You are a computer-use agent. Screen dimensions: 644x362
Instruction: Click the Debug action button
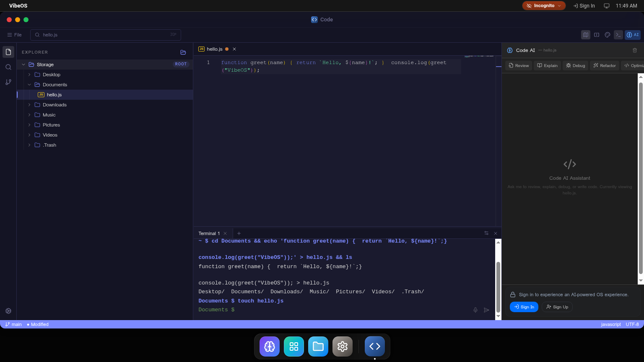click(575, 66)
